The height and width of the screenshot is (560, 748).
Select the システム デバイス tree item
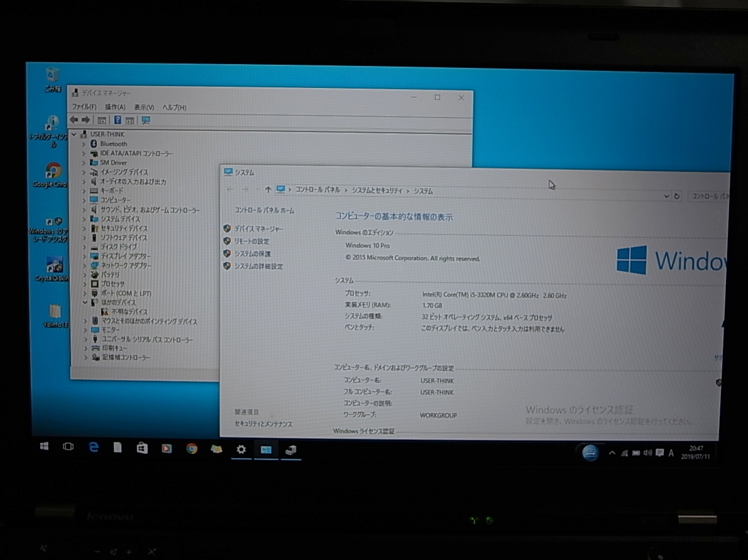[120, 219]
